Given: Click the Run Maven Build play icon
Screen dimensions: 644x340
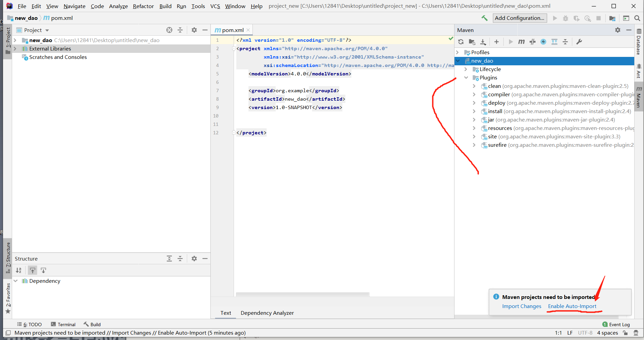Looking at the screenshot, I should pos(511,42).
